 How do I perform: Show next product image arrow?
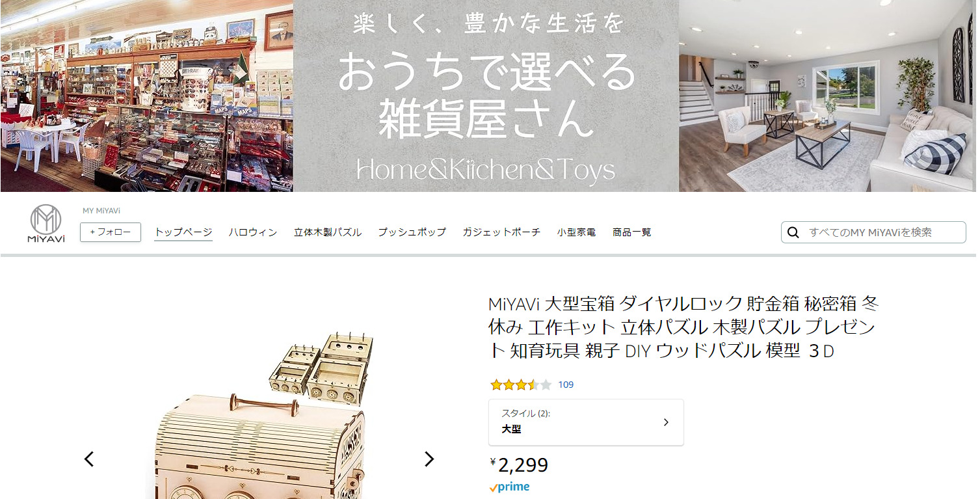429,459
